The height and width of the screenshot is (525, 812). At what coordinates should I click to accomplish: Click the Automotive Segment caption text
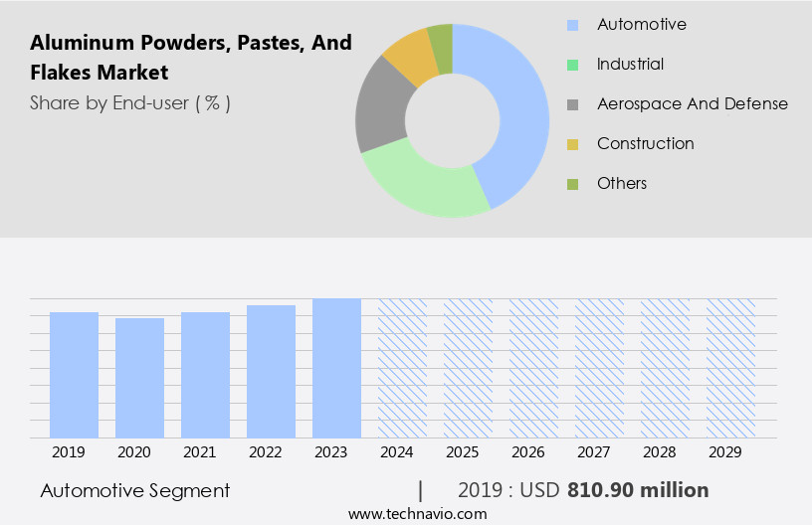point(135,490)
